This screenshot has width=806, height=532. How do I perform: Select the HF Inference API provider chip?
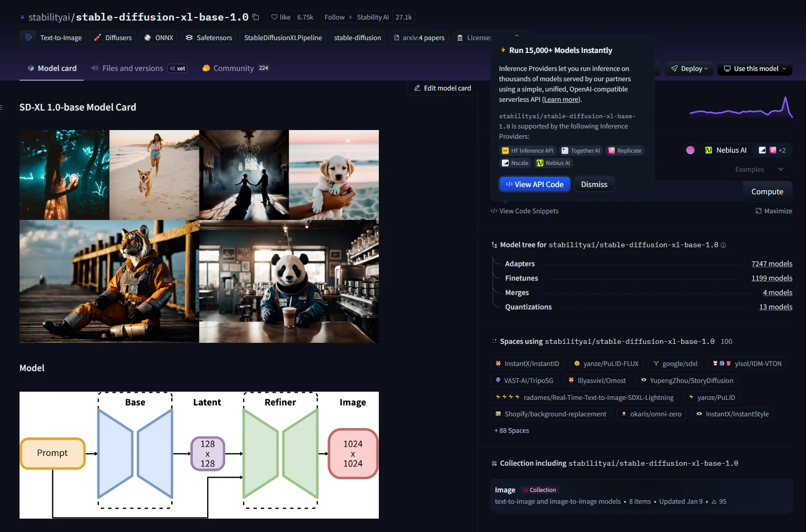[x=527, y=151]
